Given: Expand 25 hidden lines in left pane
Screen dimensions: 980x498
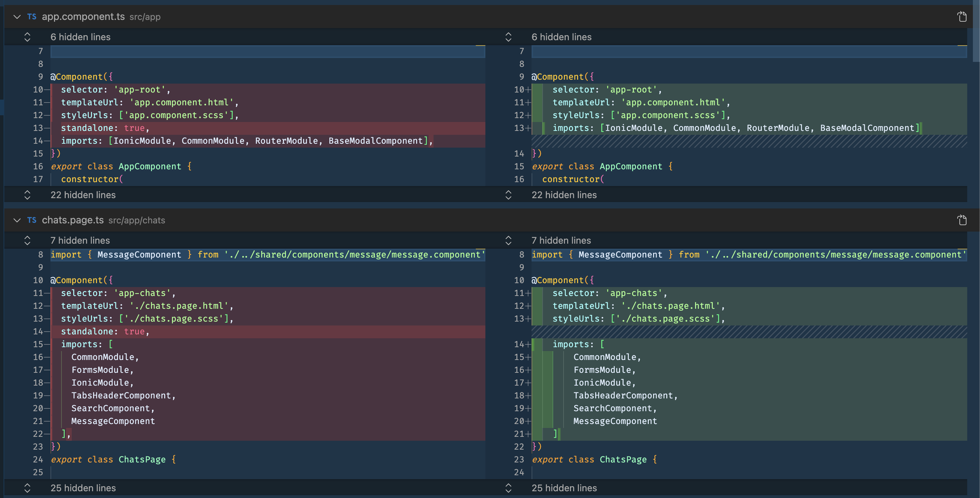Looking at the screenshot, I should click(27, 488).
